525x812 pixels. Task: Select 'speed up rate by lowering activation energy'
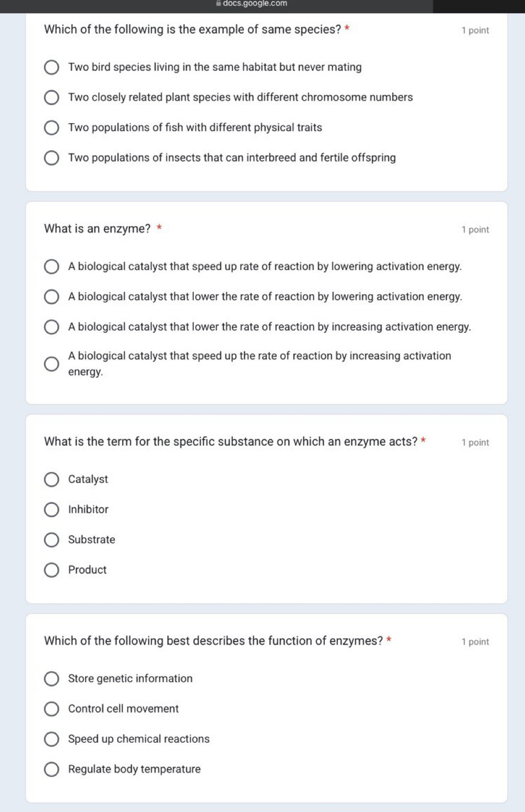tap(51, 267)
